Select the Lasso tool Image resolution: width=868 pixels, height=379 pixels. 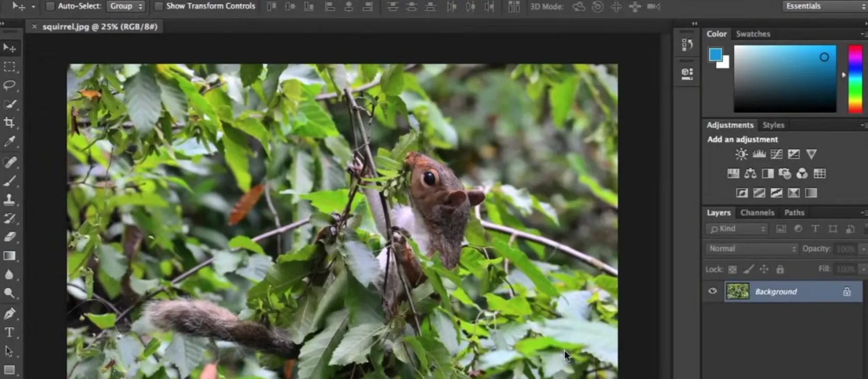9,85
